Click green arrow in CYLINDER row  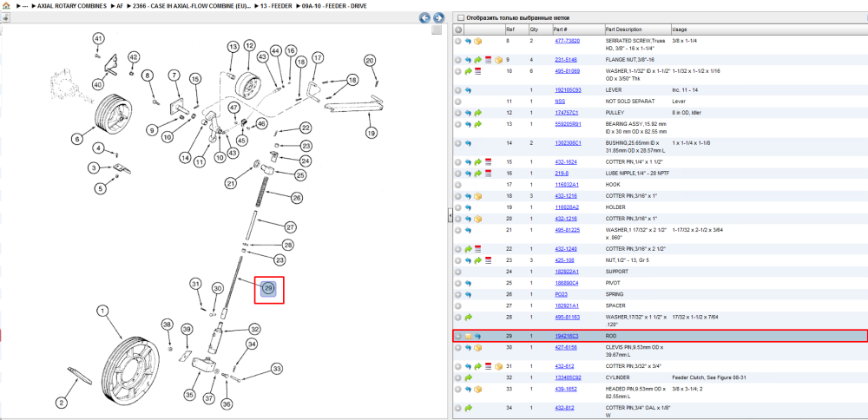click(x=469, y=377)
